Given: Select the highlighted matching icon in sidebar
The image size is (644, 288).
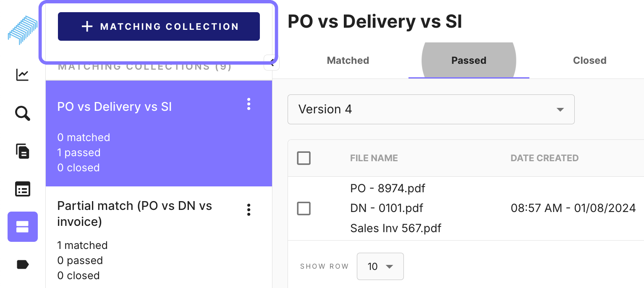Looking at the screenshot, I should click(x=23, y=227).
